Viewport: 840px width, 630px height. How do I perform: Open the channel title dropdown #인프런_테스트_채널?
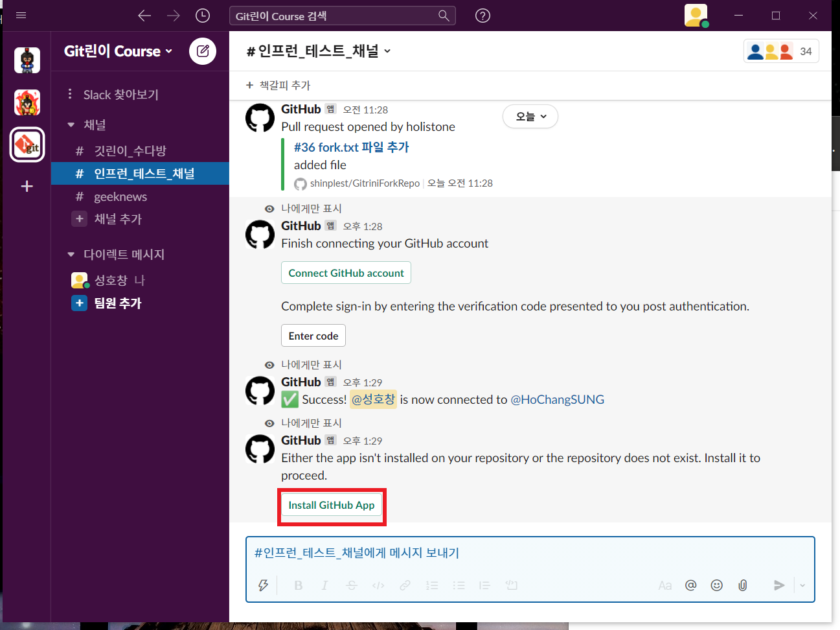(319, 51)
